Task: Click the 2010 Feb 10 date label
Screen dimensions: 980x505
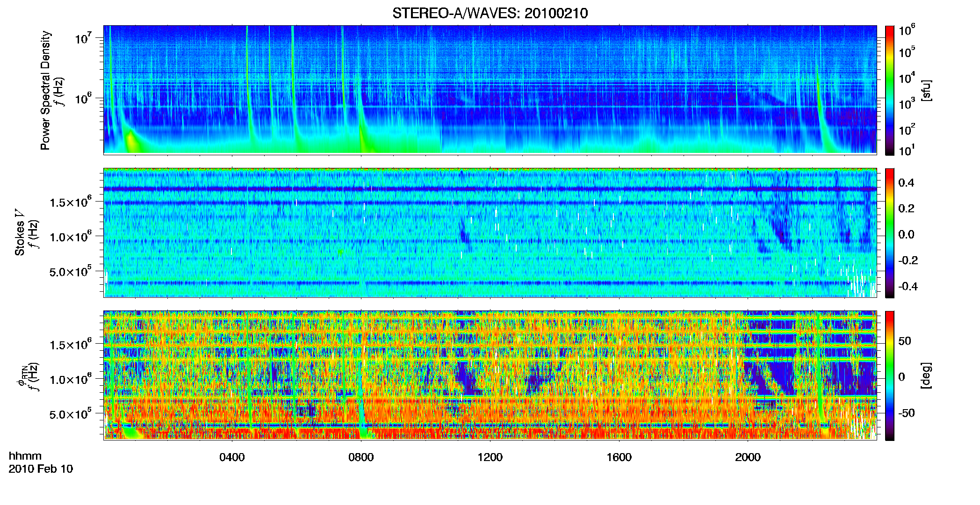Action: click(41, 469)
